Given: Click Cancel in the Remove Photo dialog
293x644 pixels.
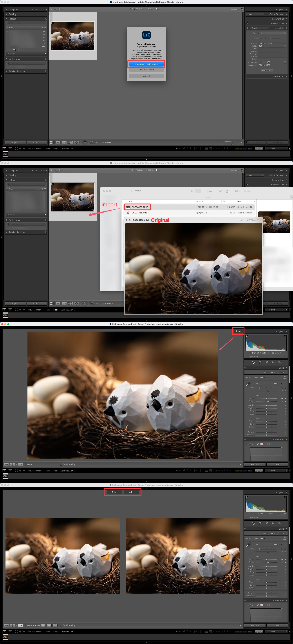Looking at the screenshot, I should (146, 76).
